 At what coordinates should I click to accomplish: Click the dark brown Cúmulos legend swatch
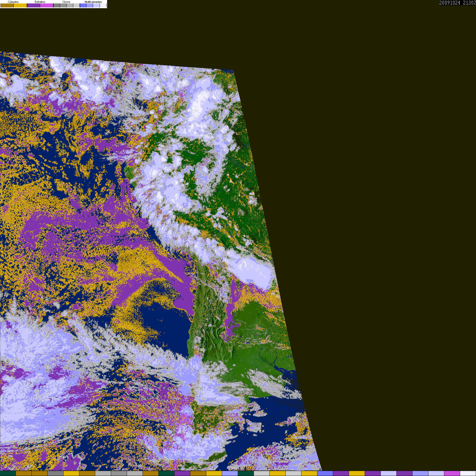[x=7, y=5]
